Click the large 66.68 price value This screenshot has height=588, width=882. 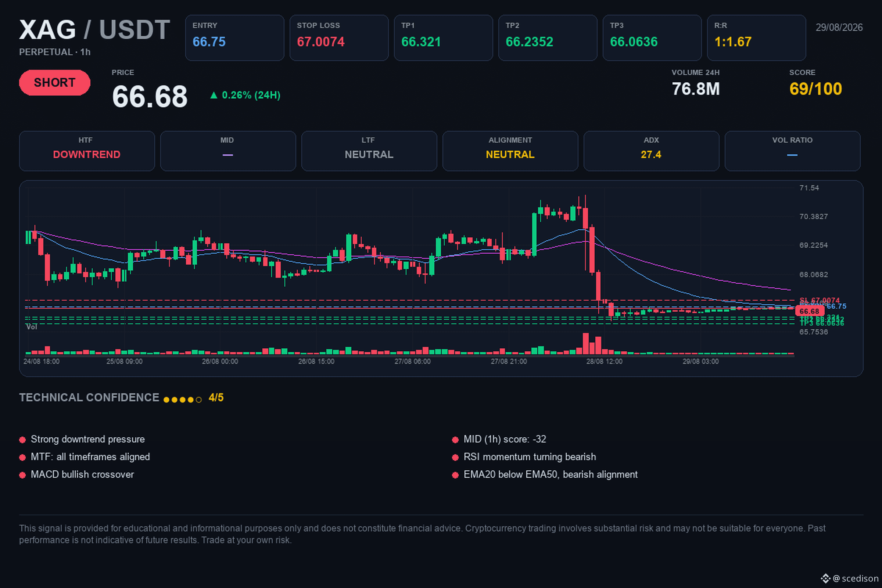150,96
